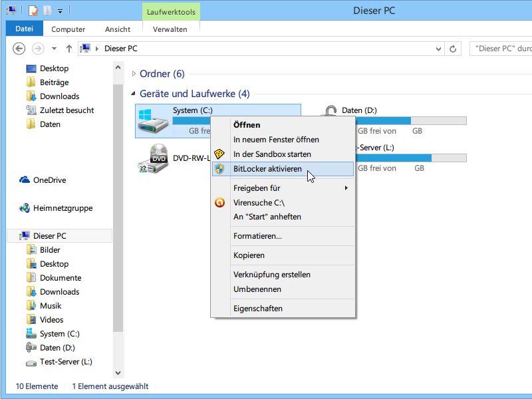Screen dimensions: 532x399
Task: Click the System (C:) drive icon
Action: click(x=153, y=121)
